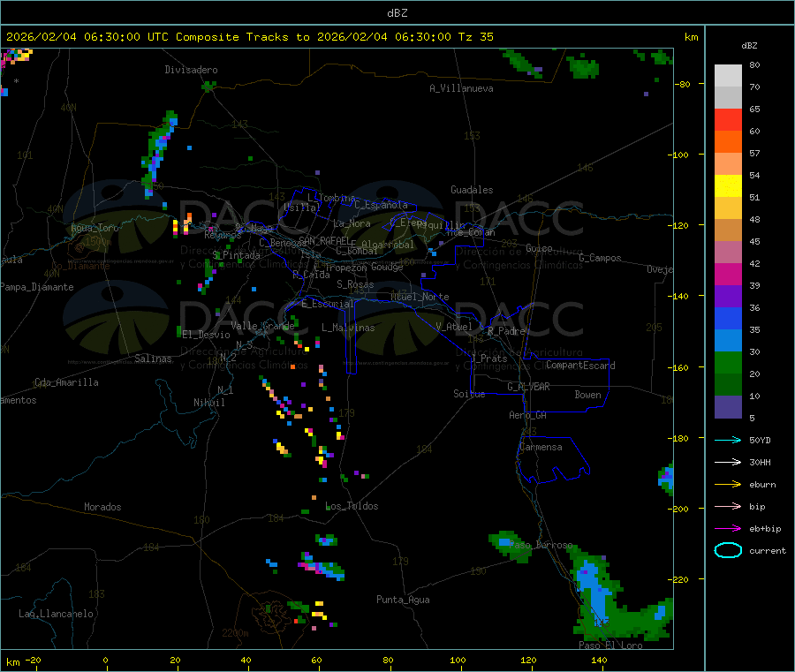The width and height of the screenshot is (795, 672).
Task: Click the L_Malvinas place label
Action: (348, 328)
